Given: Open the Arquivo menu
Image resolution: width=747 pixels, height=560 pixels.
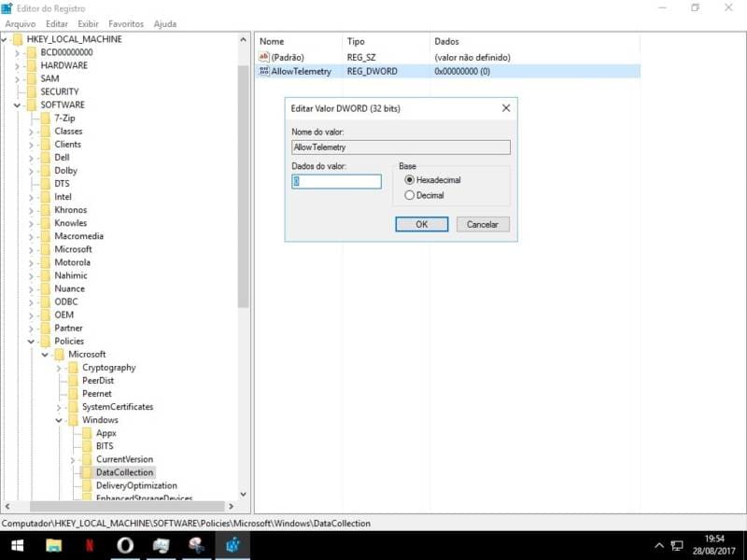Looking at the screenshot, I should coord(21,24).
